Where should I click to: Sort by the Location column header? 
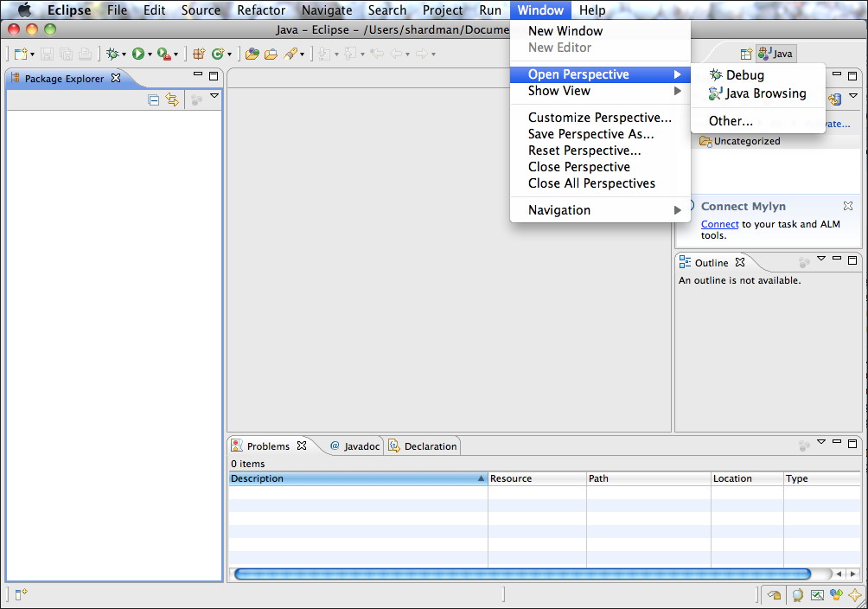[x=747, y=478]
